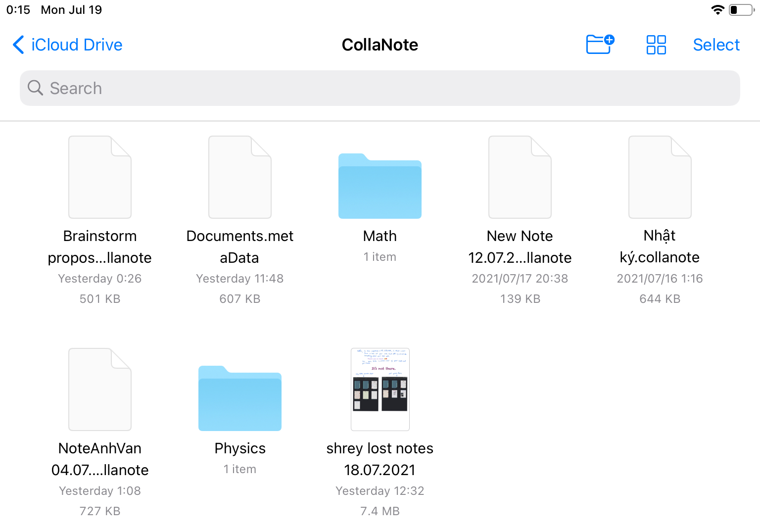Viewport: 760px width, 532px height.
Task: Tap 'shrey lost notes 18.07.2021' name
Action: (x=380, y=459)
